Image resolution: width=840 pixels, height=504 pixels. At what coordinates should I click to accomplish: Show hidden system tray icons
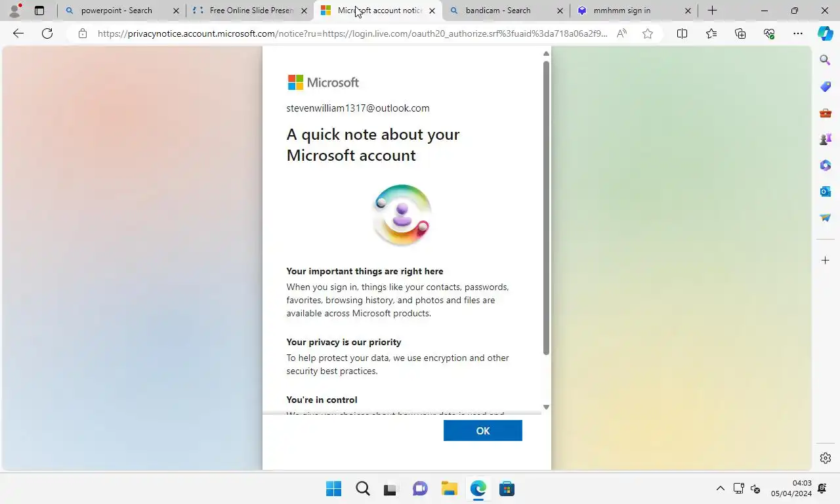[x=720, y=489]
